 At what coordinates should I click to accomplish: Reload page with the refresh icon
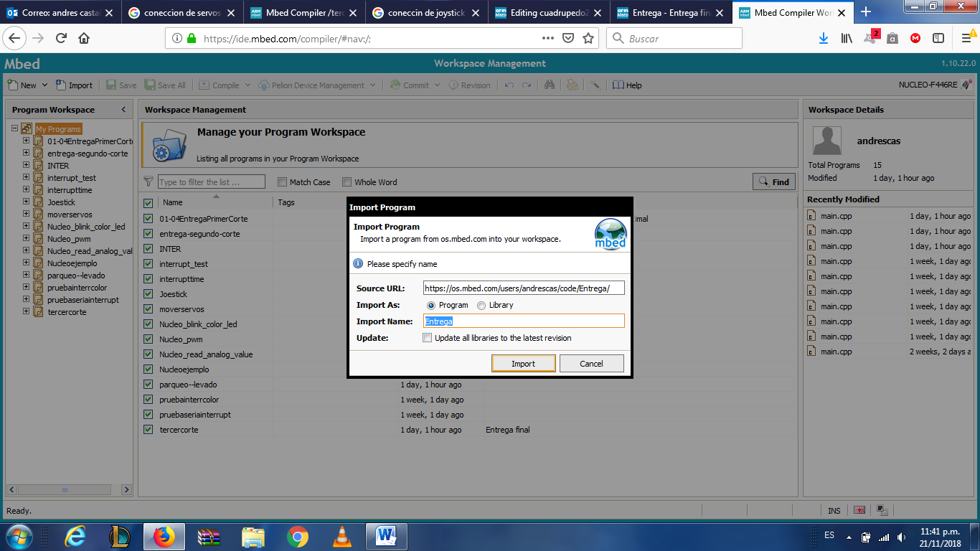(61, 39)
